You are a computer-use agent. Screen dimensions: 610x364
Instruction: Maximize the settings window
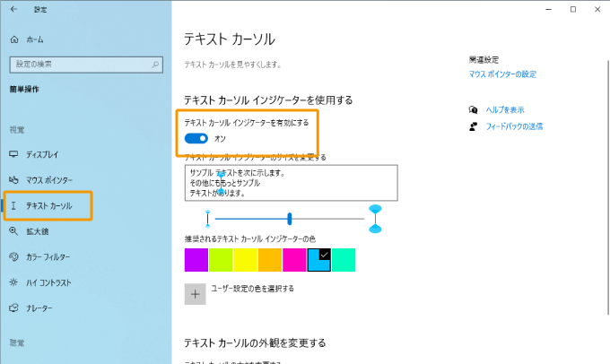573,9
